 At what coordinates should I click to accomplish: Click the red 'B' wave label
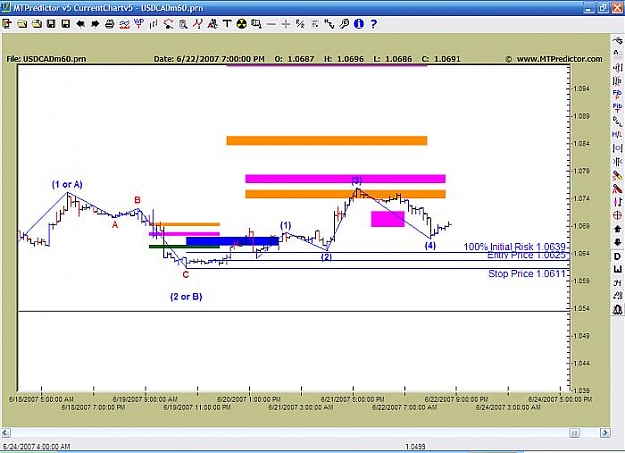(x=137, y=200)
